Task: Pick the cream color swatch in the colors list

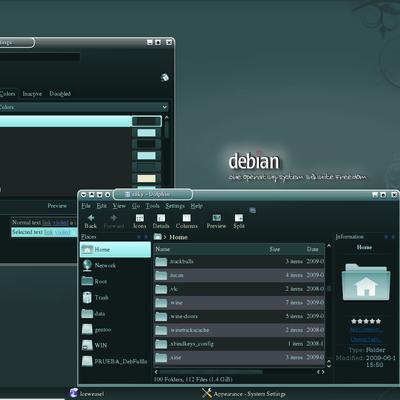Action: coord(146,178)
